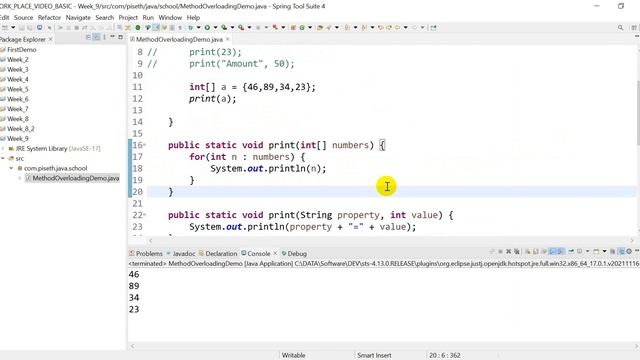Click the editor vertical scrollbar
The height and width of the screenshot is (360, 640).
point(638,112)
